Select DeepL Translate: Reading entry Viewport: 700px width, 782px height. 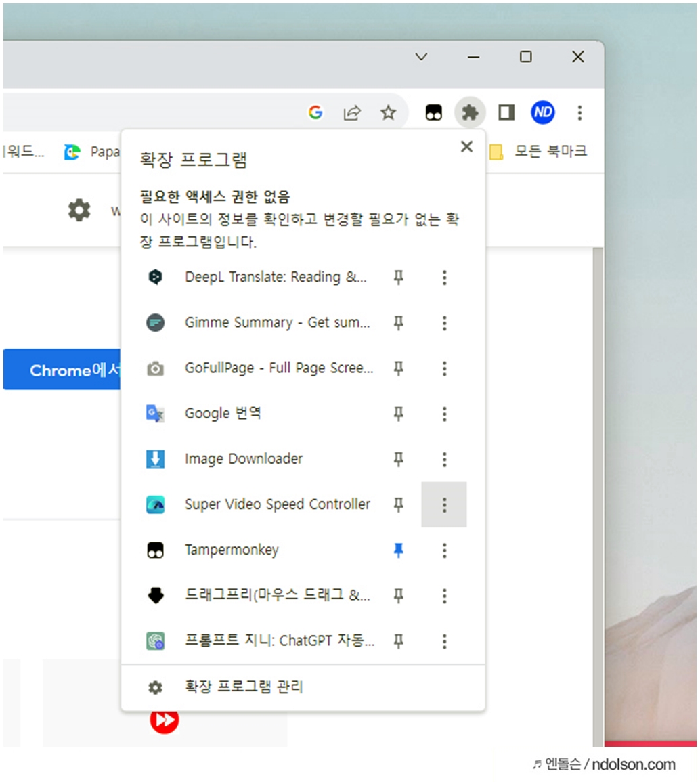coord(276,277)
